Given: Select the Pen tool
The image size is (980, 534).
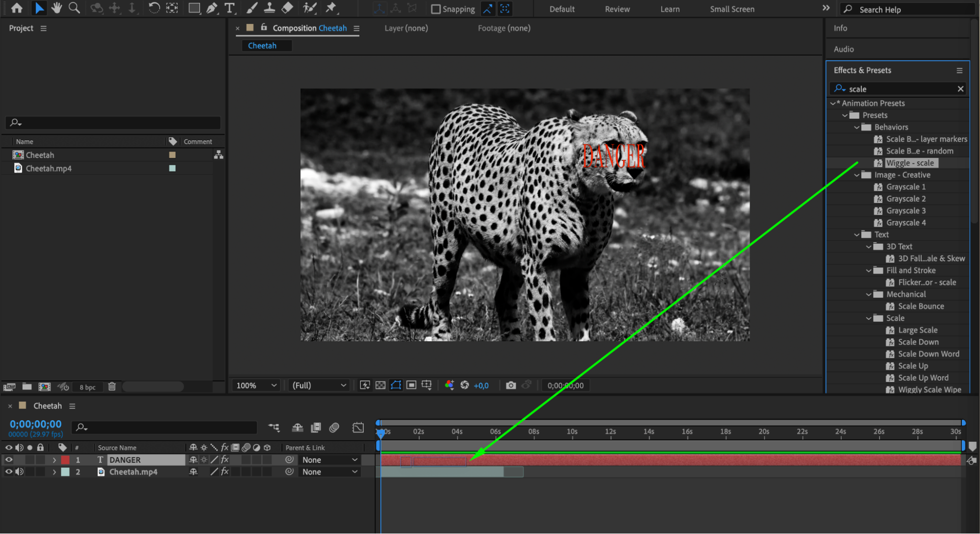Looking at the screenshot, I should coord(212,8).
